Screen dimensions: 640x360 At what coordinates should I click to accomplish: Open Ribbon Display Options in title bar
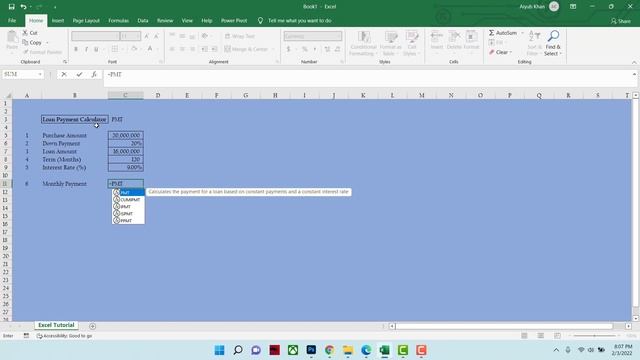573,7
